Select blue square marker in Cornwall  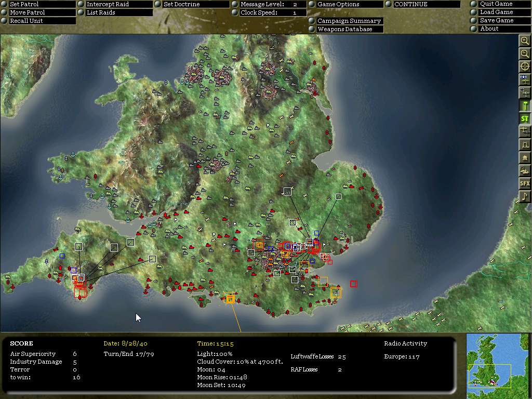(x=62, y=256)
